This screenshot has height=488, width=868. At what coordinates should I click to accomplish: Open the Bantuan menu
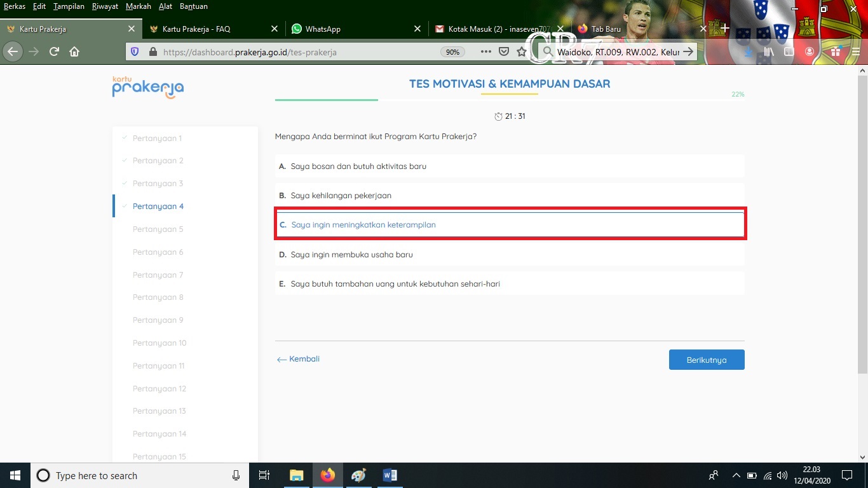coord(193,6)
